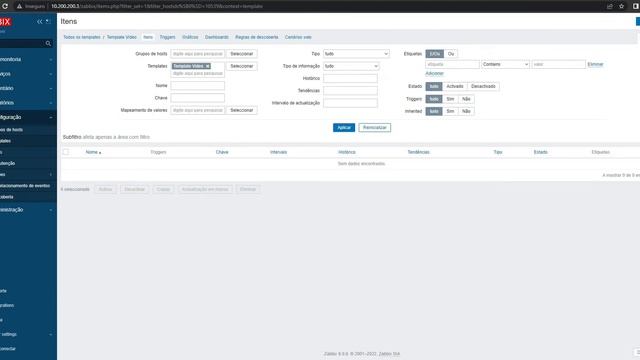Hide the sidebar using the panel icon
640x360 pixels.
(48, 21)
